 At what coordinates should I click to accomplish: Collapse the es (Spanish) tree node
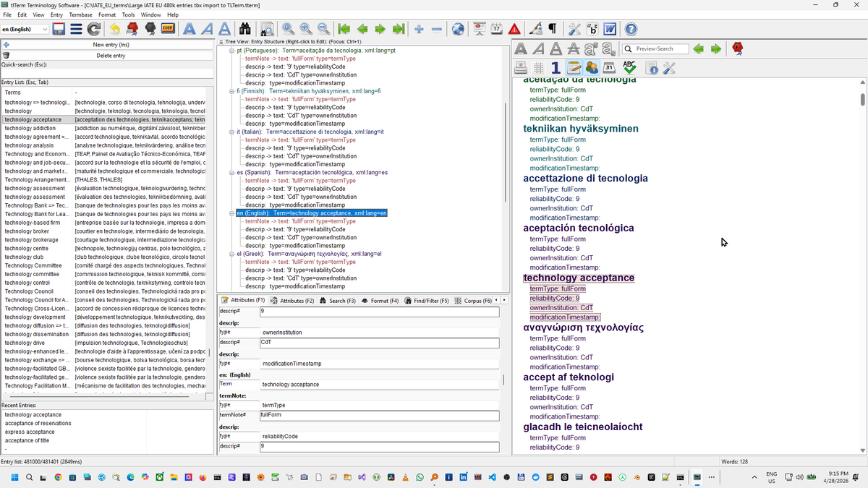tap(231, 172)
